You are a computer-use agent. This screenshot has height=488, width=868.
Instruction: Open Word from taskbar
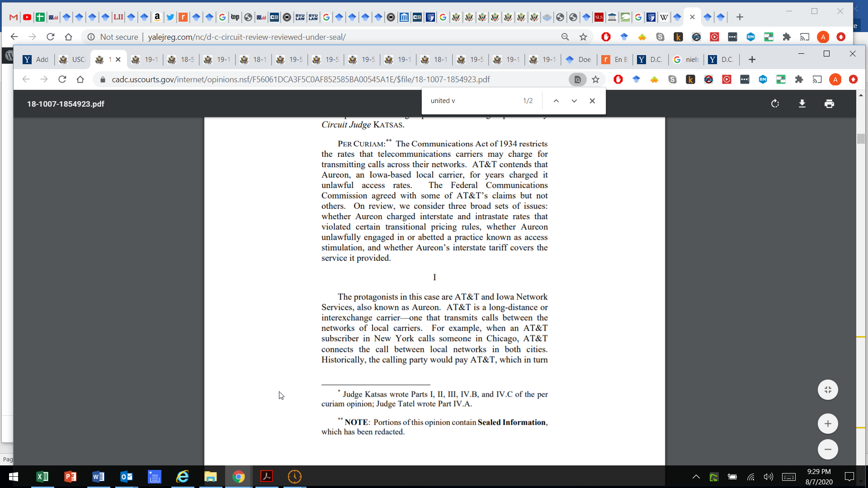click(x=98, y=477)
